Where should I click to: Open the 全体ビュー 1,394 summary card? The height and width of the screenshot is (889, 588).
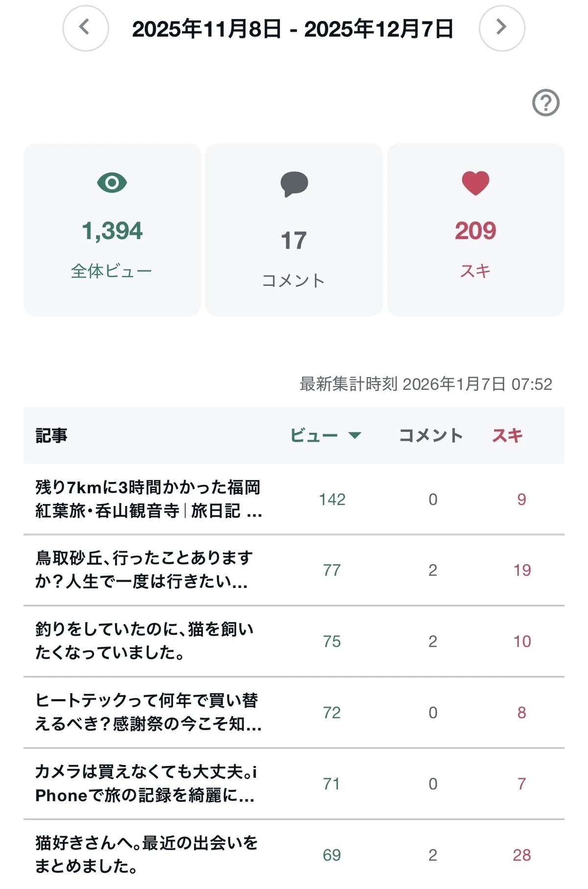click(x=112, y=229)
